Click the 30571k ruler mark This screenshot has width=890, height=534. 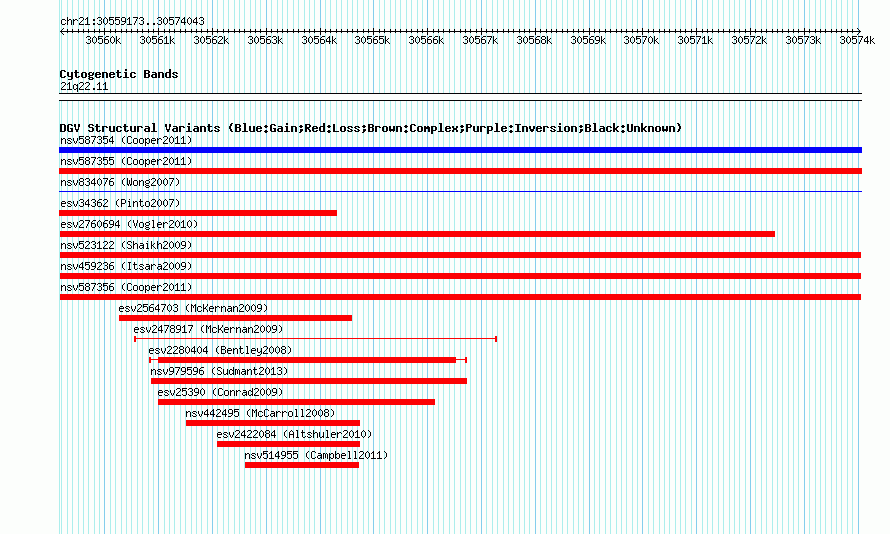pos(695,40)
